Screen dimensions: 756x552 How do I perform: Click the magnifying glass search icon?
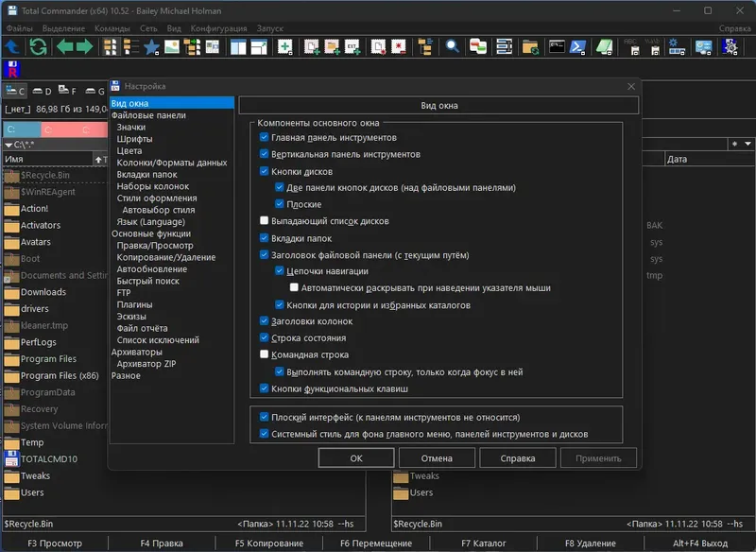coord(453,46)
